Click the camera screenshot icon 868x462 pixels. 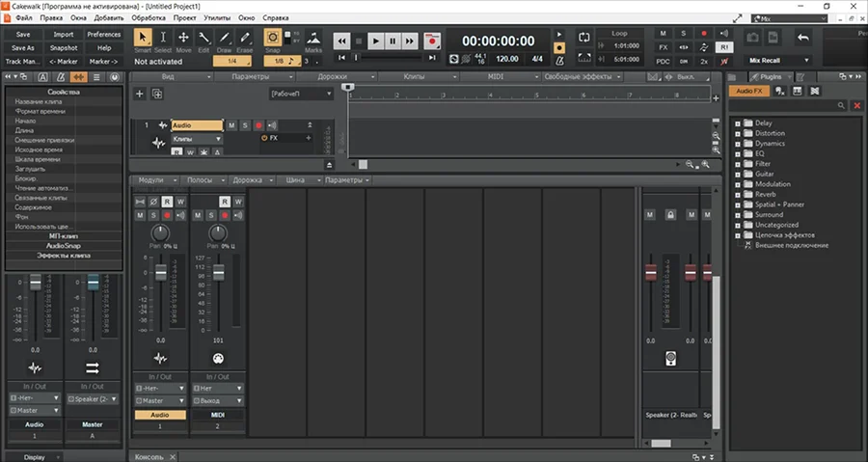pyautogui.click(x=753, y=38)
